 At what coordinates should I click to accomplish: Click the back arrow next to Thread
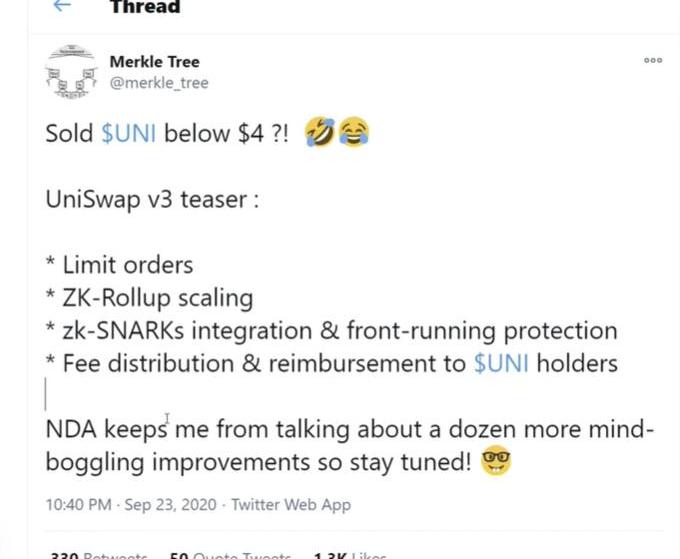pyautogui.click(x=62, y=6)
